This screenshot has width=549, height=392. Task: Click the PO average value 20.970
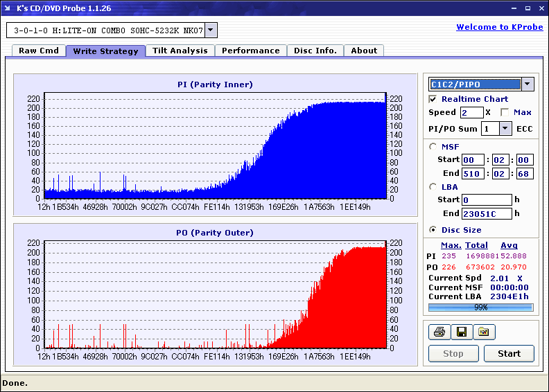click(x=513, y=267)
